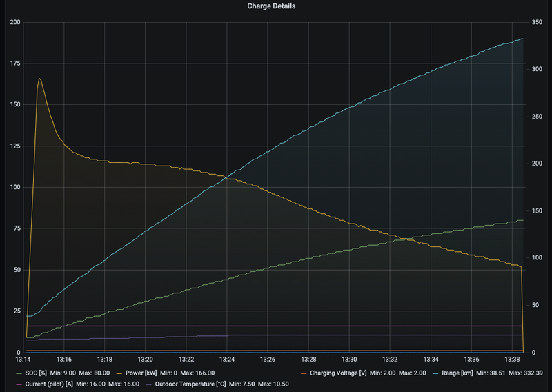This screenshot has height=392, width=552.
Task: Click Max: 10.50 Outdoor Temperature value
Action: pyautogui.click(x=273, y=384)
